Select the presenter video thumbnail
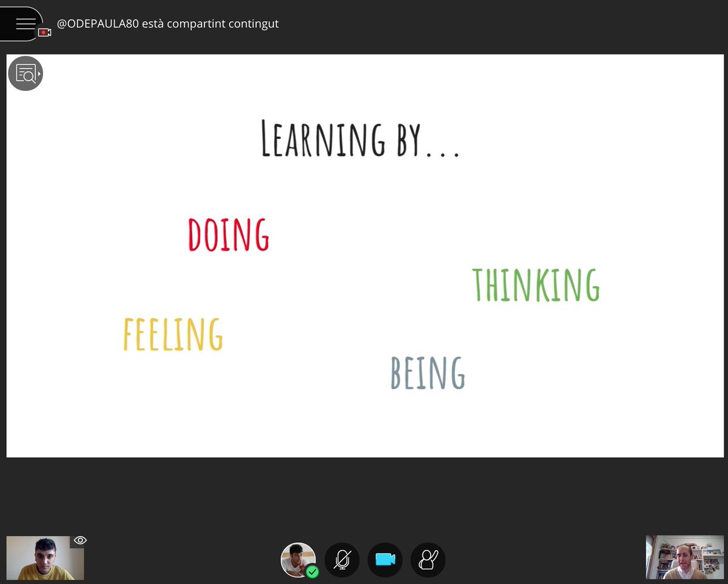 pyautogui.click(x=685, y=557)
